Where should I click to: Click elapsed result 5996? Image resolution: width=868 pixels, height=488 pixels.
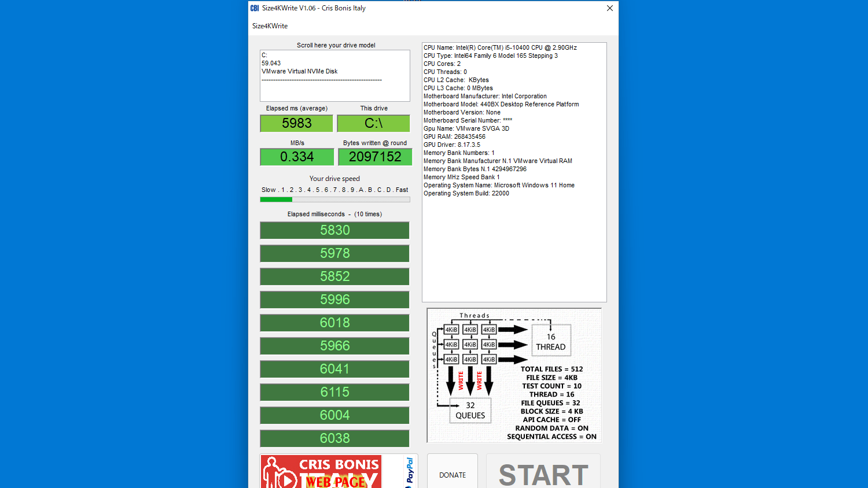334,300
